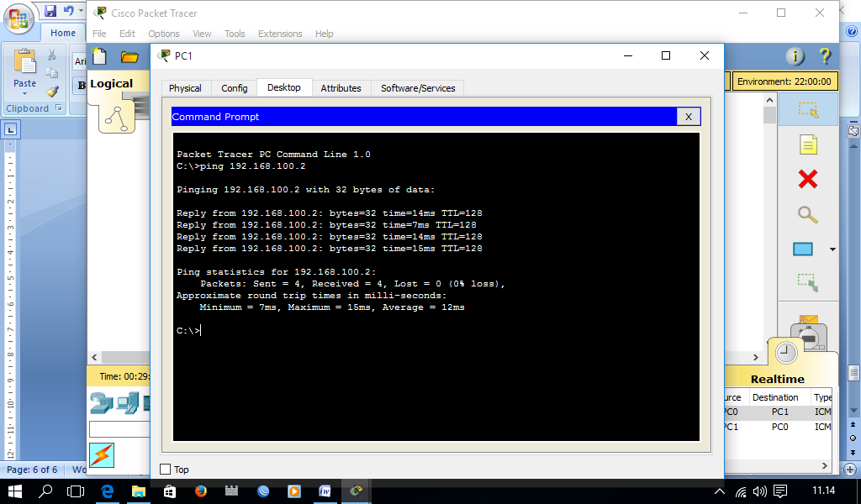Close the Command Prompt with X button
861x504 pixels.
pos(689,116)
